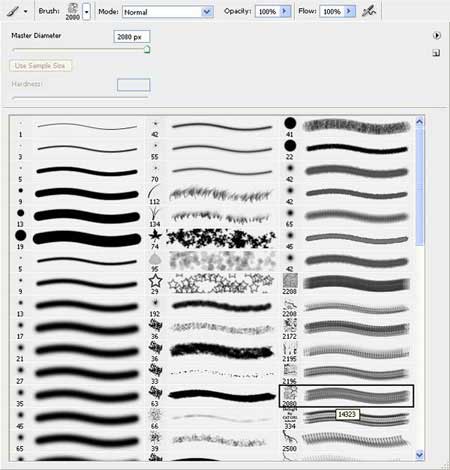This screenshot has width=450, height=470.
Task: Choose the 66 faint texture brush
Action: click(x=212, y=419)
